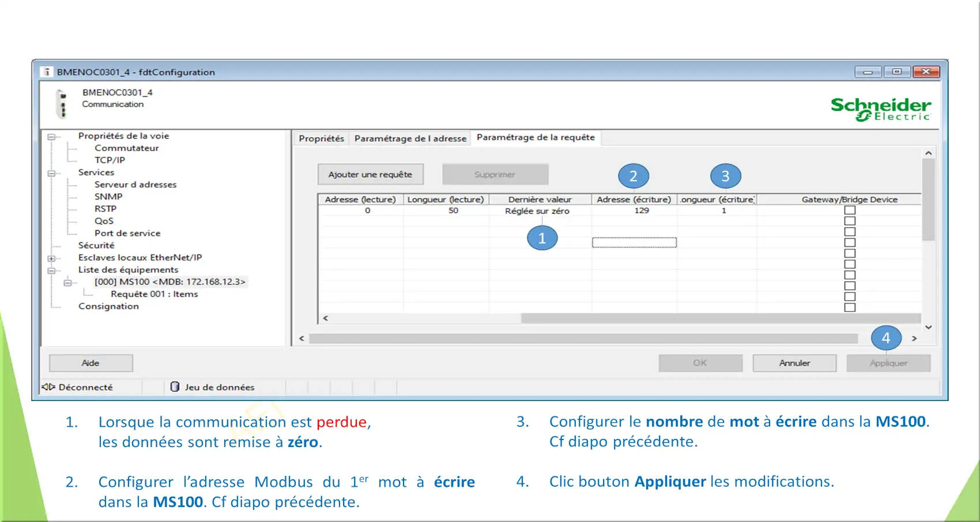This screenshot has width=980, height=522.
Task: Click the blue numbered marker 2
Action: (633, 176)
